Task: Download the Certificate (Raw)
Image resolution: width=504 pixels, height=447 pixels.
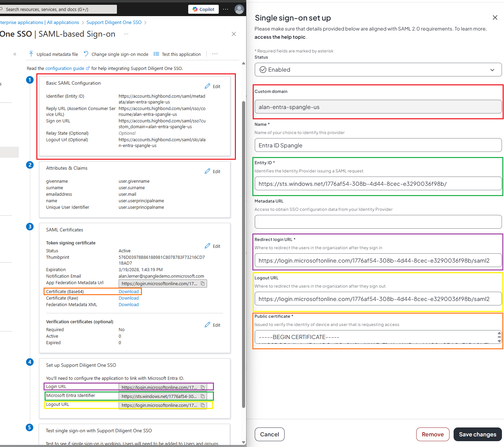Action: (x=129, y=298)
